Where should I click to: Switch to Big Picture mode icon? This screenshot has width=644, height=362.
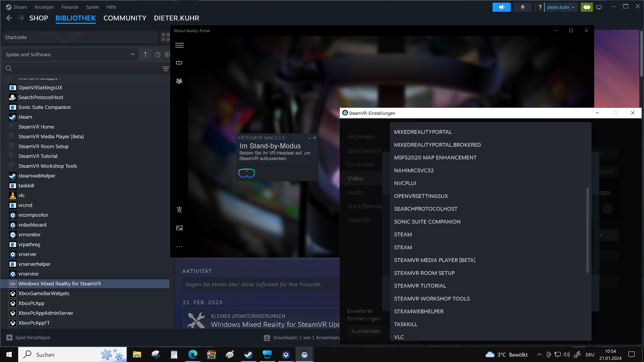click(x=599, y=7)
